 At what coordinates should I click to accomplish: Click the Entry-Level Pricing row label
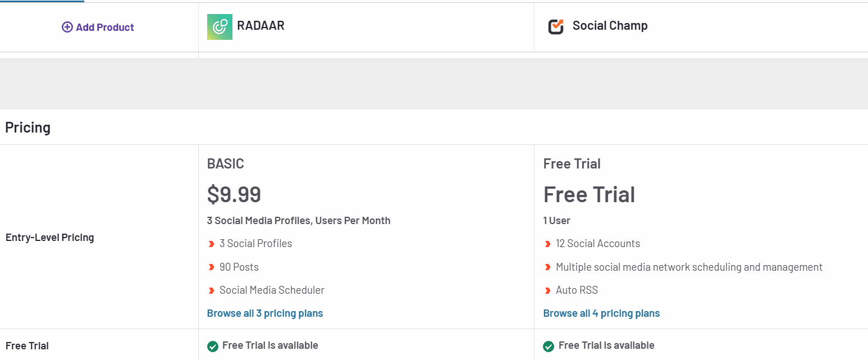pyautogui.click(x=49, y=237)
